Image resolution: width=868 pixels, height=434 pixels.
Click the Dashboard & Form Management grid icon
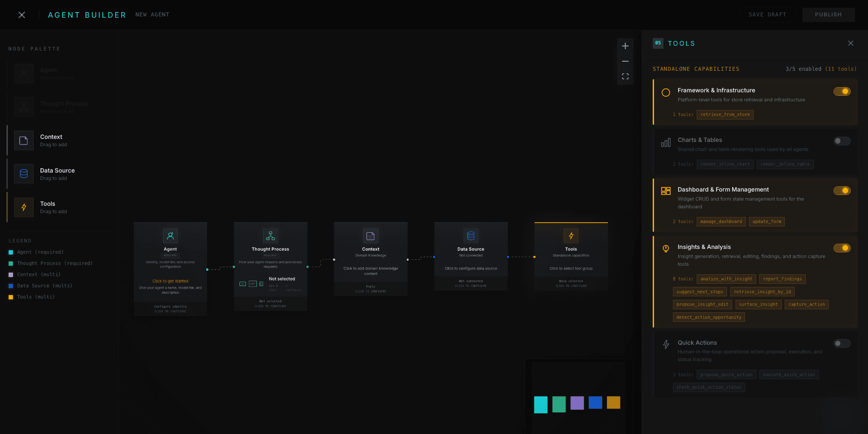[666, 191]
